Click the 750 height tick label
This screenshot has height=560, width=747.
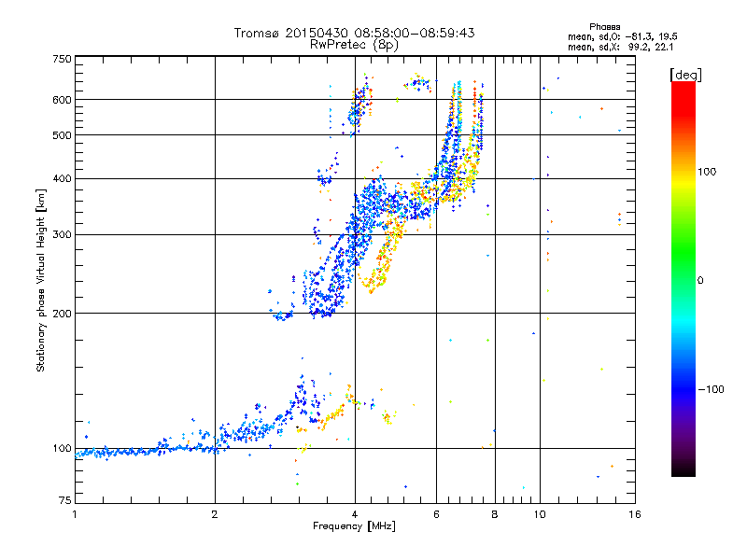[62, 59]
